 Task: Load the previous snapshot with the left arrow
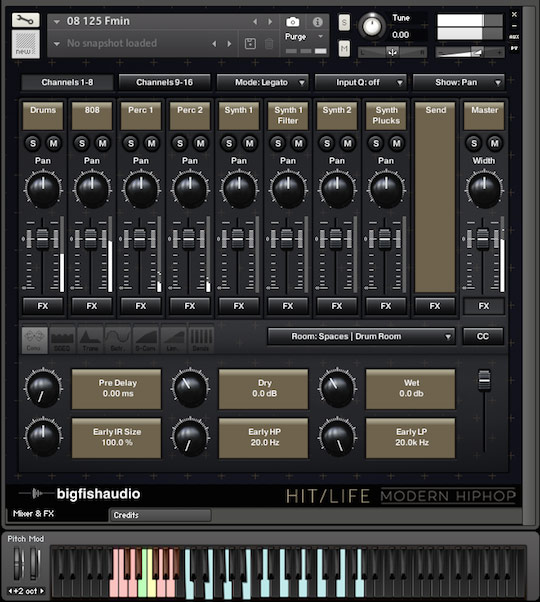[x=214, y=44]
